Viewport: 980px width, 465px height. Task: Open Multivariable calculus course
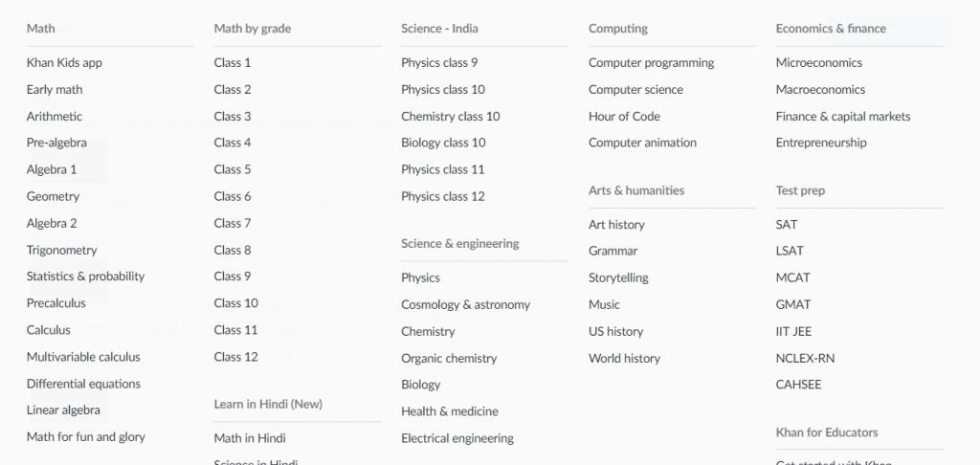[83, 357]
